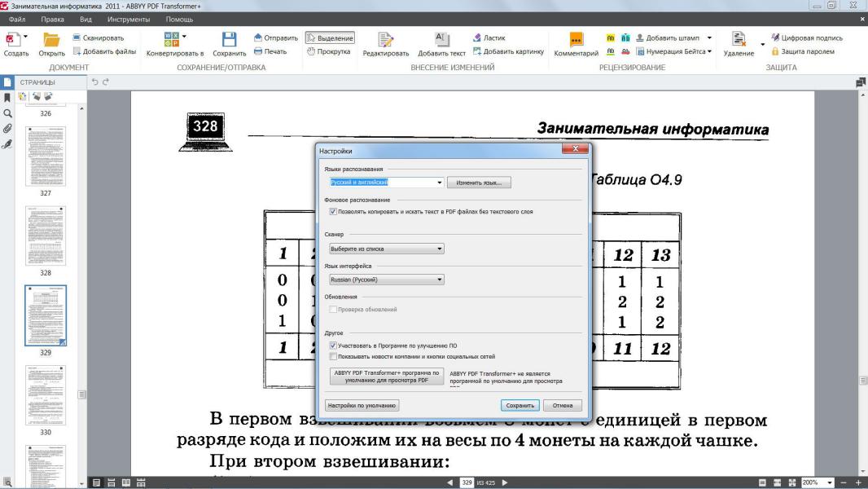Toggle 'Позволять копировать и искать текст' checkbox
The height and width of the screenshot is (489, 868).
333,212
